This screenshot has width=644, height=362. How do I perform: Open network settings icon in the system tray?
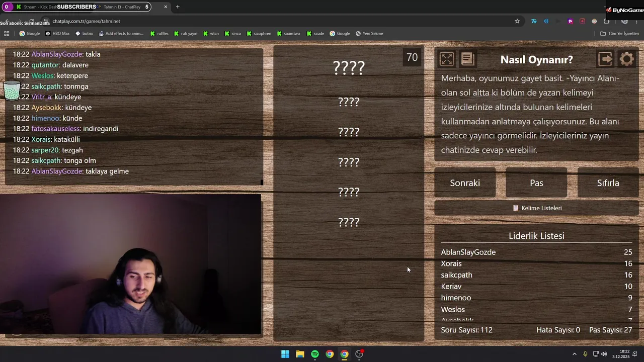click(x=596, y=354)
